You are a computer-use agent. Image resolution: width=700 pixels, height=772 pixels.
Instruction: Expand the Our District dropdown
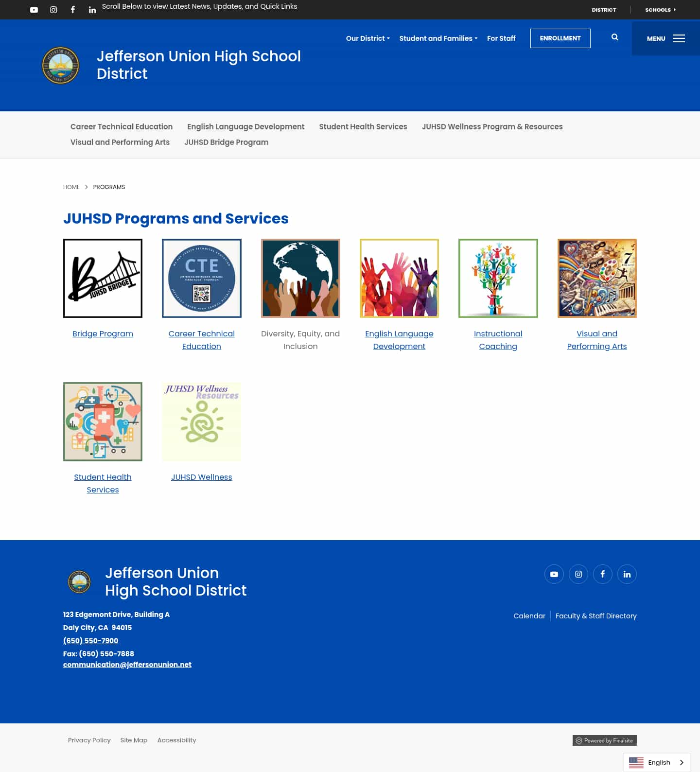368,38
